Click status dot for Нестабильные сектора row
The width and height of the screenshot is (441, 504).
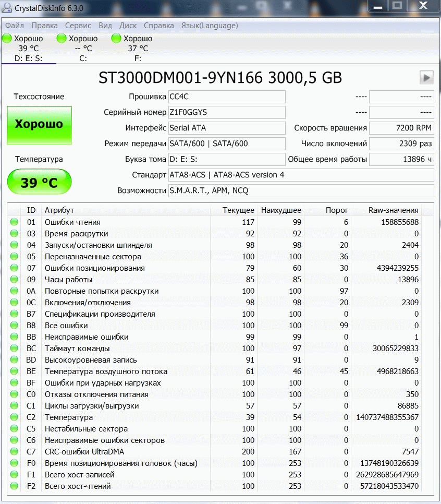(x=14, y=428)
